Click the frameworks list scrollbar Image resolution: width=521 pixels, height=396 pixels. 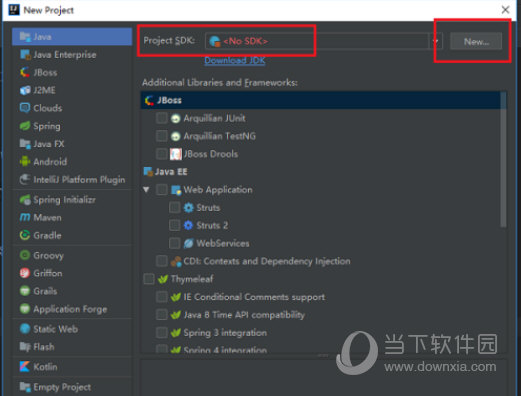tap(503, 160)
